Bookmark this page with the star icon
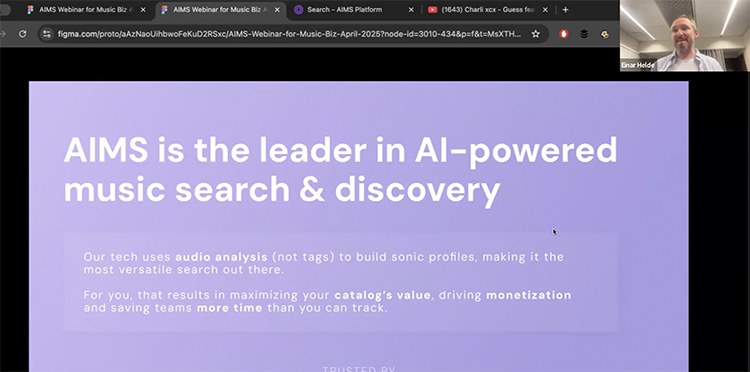 pos(536,34)
